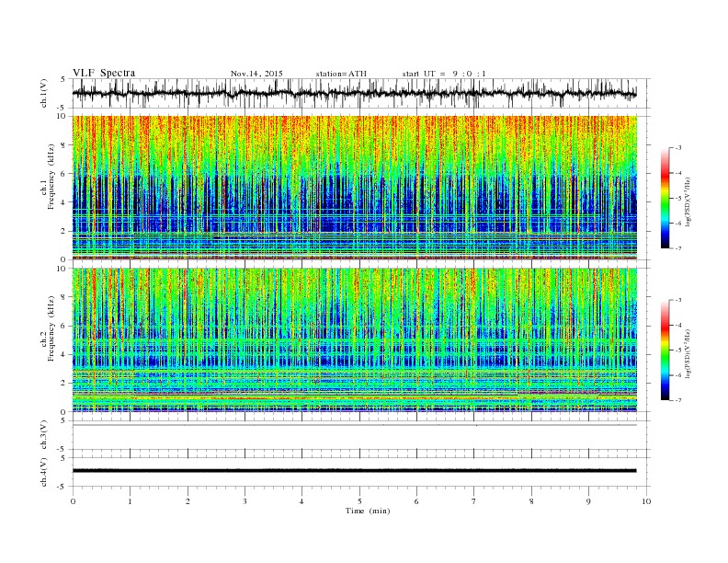Select the date label "Nov.14, 2015"
This screenshot has width=728, height=563.
tap(256, 74)
